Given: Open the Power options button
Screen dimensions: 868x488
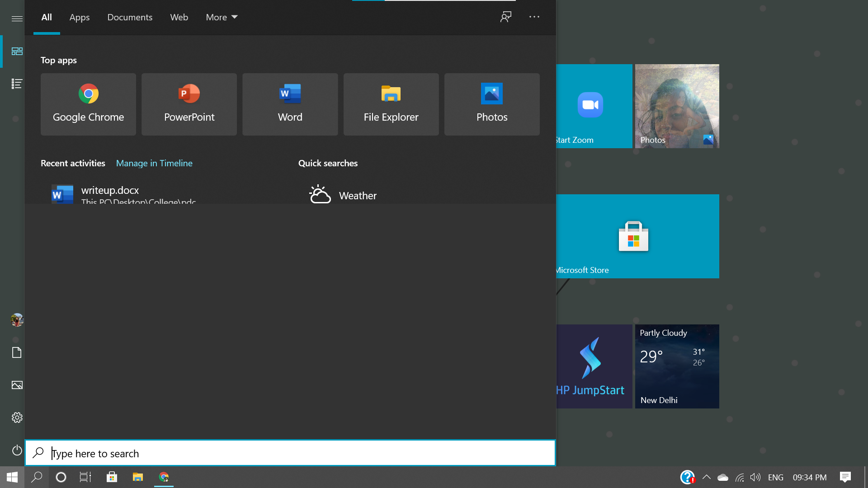Looking at the screenshot, I should [17, 450].
